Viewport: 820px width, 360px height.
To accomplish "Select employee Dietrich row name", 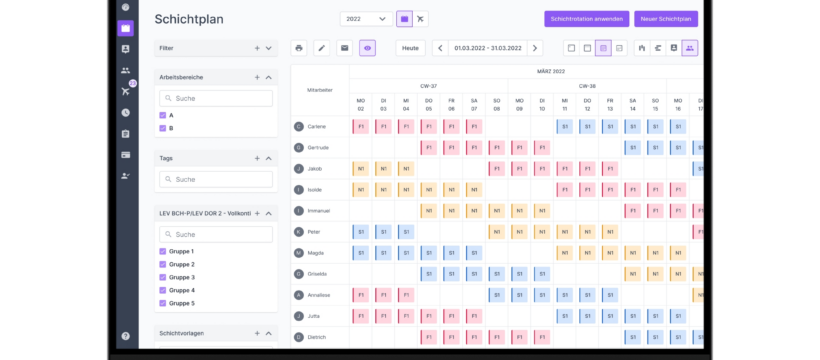I will coord(316,337).
